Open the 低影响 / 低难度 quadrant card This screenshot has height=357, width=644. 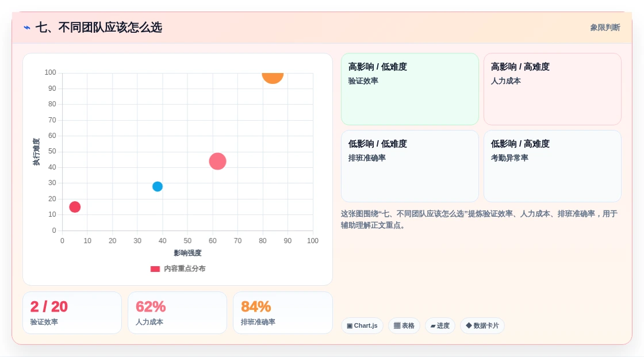[410, 166]
